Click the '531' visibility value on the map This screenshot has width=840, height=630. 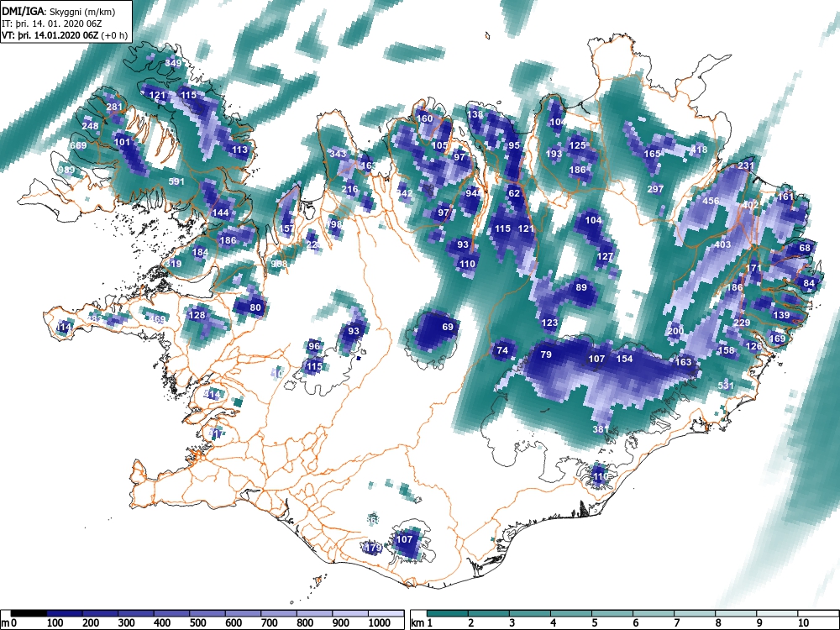(726, 386)
